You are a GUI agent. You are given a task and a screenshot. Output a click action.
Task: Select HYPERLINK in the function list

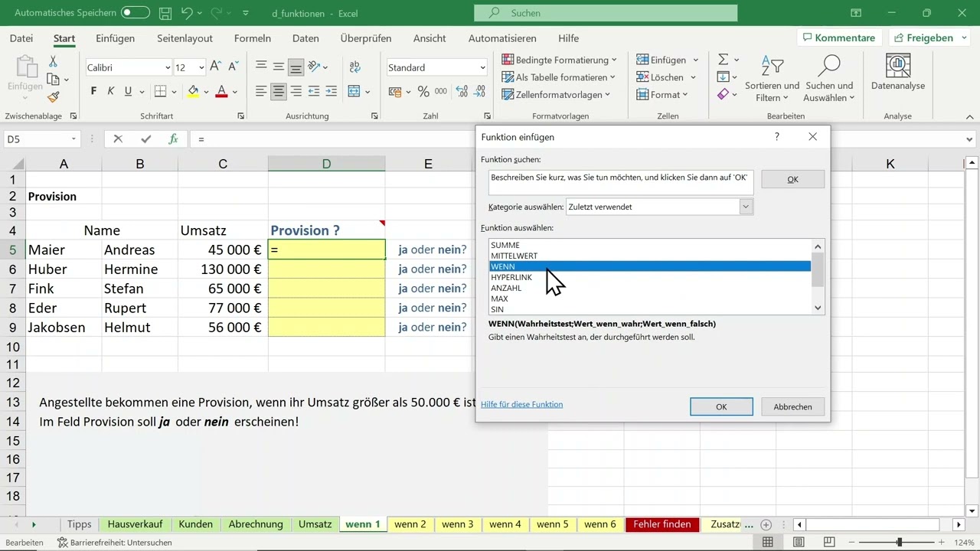pos(650,277)
